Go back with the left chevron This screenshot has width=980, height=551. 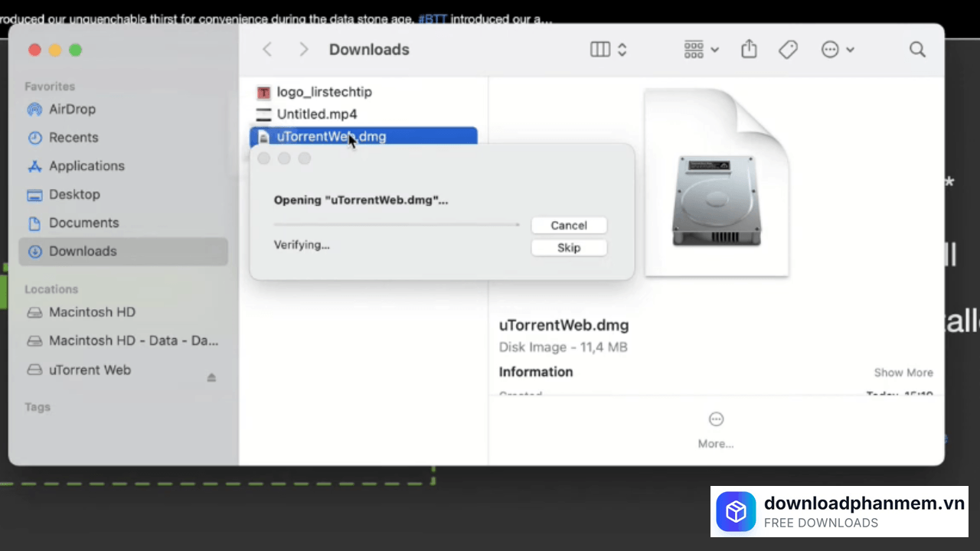[267, 50]
